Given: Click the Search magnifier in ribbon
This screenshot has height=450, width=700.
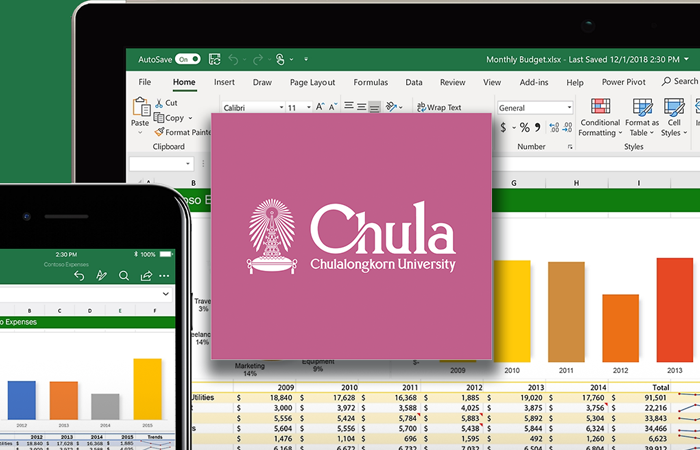Looking at the screenshot, I should coord(667,81).
